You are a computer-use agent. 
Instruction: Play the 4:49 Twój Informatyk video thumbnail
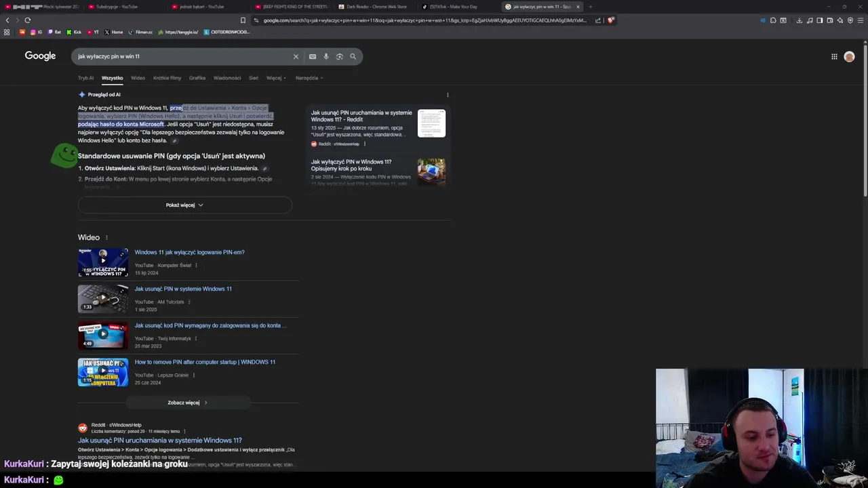coord(103,335)
